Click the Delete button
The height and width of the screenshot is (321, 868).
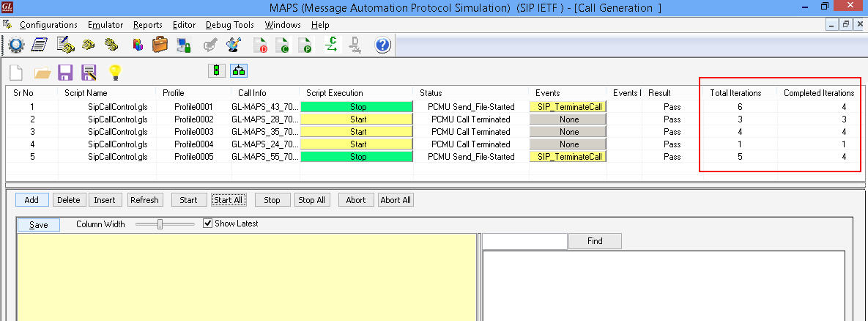[x=69, y=200]
